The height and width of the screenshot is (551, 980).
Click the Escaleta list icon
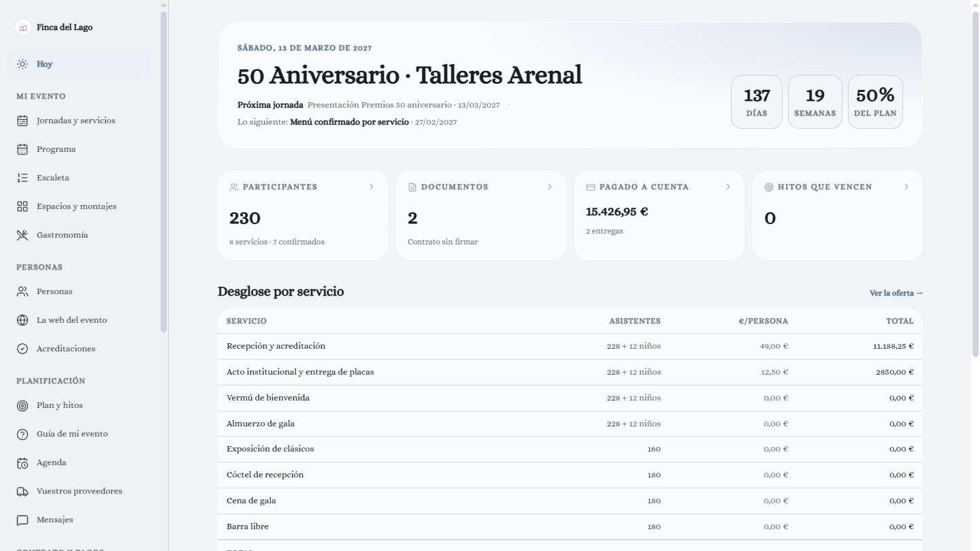tap(22, 178)
